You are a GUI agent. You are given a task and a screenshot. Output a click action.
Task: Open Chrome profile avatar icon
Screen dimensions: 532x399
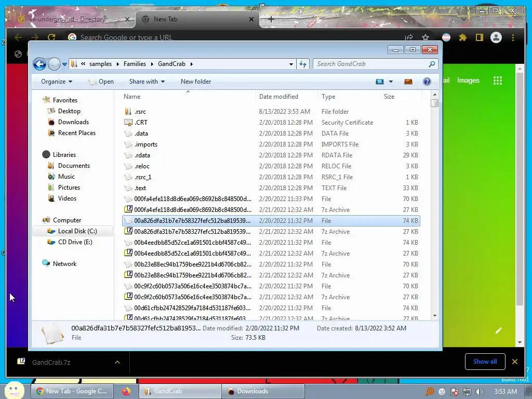pos(496,37)
